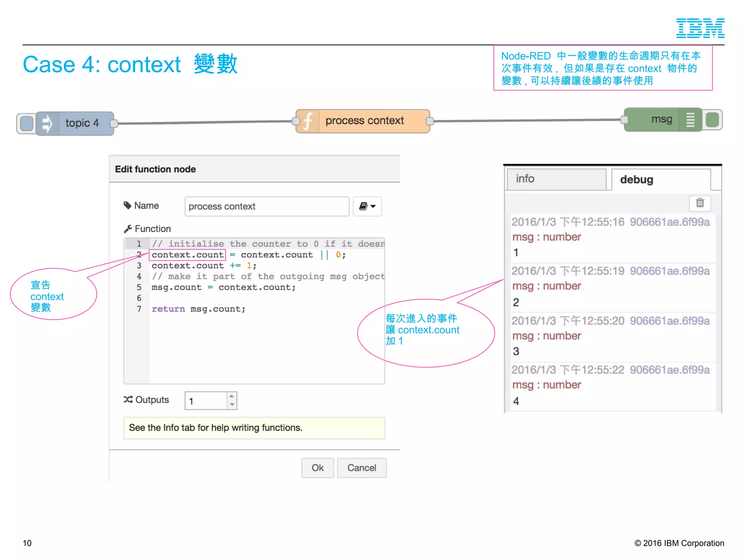Click code line 2 context.count assignment
Screen dimensions: 747x560
pos(248,255)
